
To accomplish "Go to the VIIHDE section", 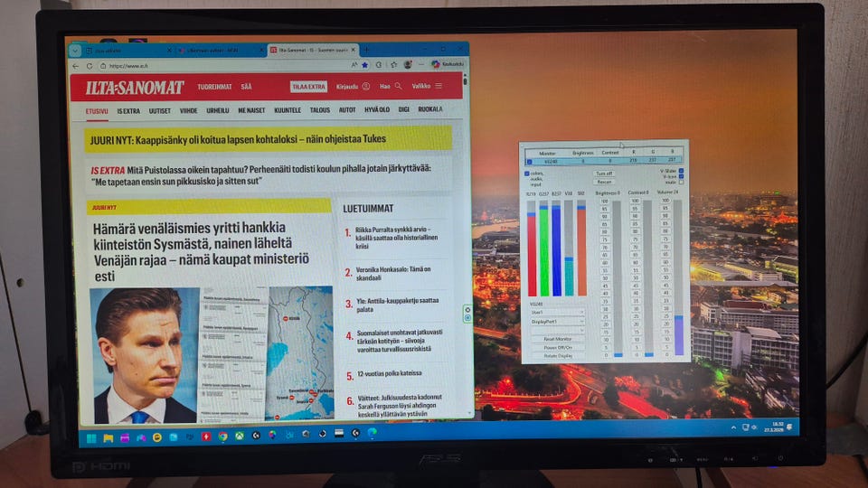I will [x=188, y=110].
